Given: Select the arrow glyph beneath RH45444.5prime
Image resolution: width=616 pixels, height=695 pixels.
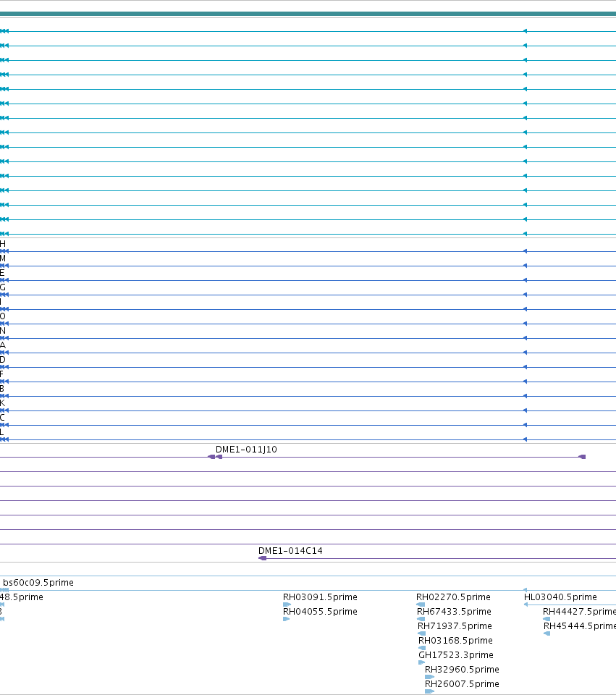Looking at the screenshot, I should [547, 633].
